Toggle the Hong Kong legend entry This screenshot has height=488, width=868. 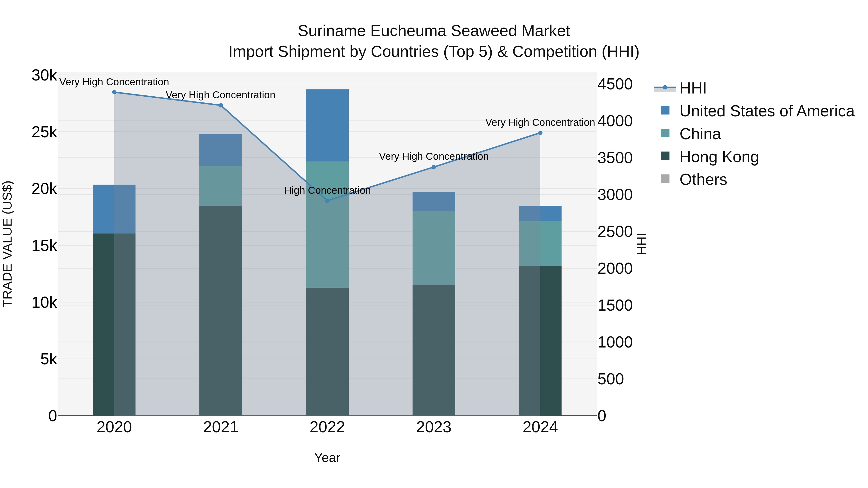710,157
